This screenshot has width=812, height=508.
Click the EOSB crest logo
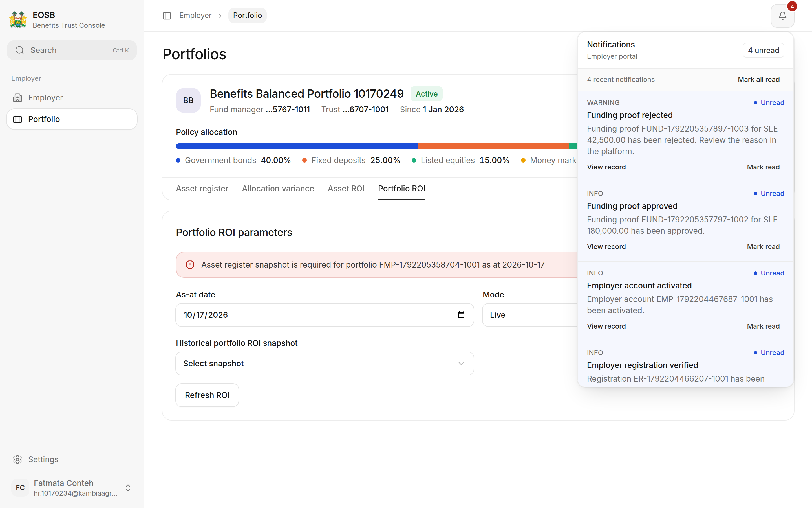18,20
